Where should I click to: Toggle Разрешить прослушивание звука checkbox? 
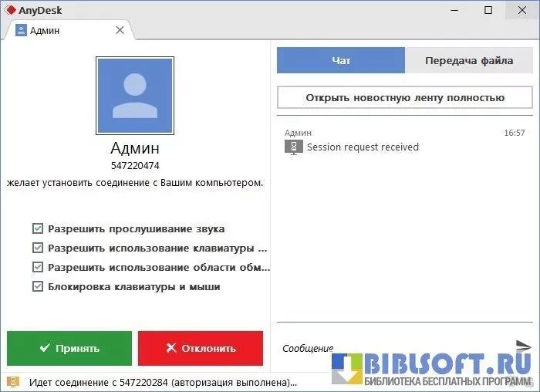pyautogui.click(x=38, y=229)
